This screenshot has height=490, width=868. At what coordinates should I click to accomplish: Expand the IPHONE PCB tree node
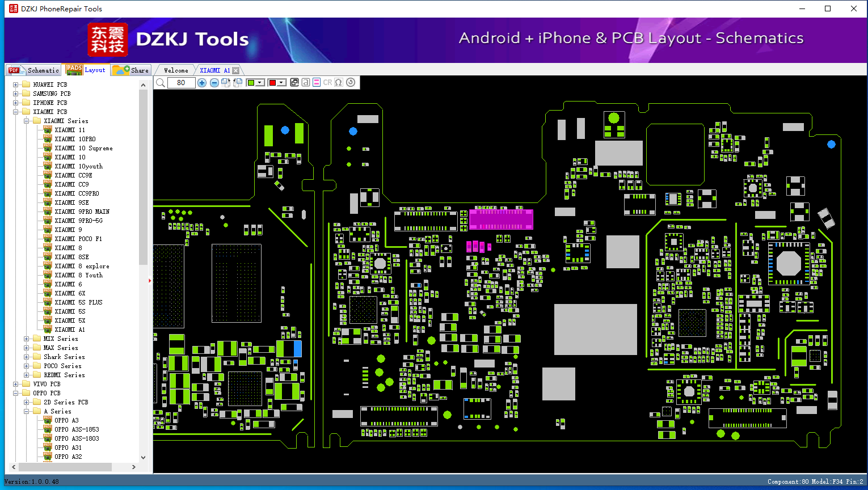15,103
